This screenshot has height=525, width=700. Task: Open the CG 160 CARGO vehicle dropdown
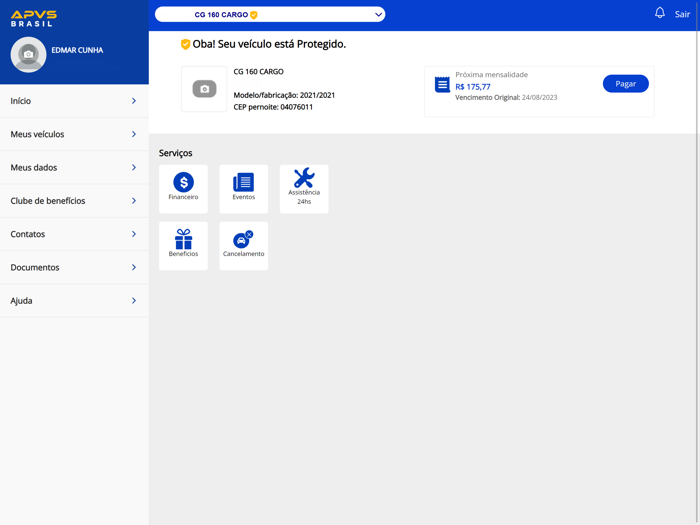[x=270, y=14]
